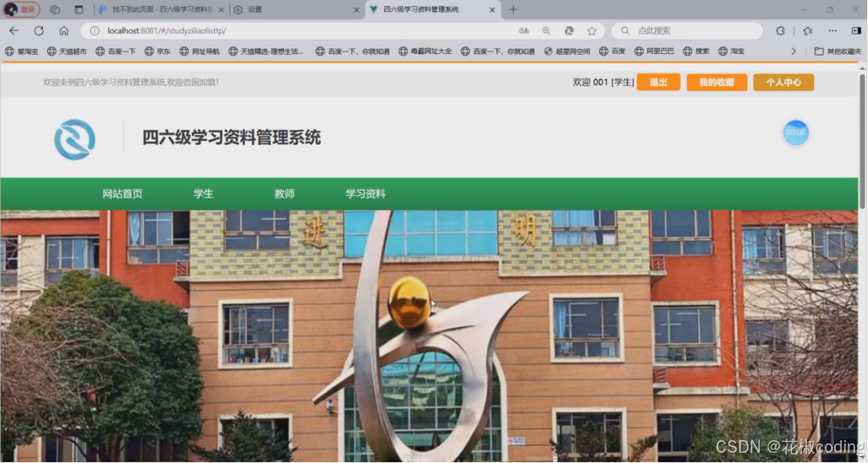The height and width of the screenshot is (463, 868).
Task: Click the 退出 logout button
Action: (x=659, y=81)
